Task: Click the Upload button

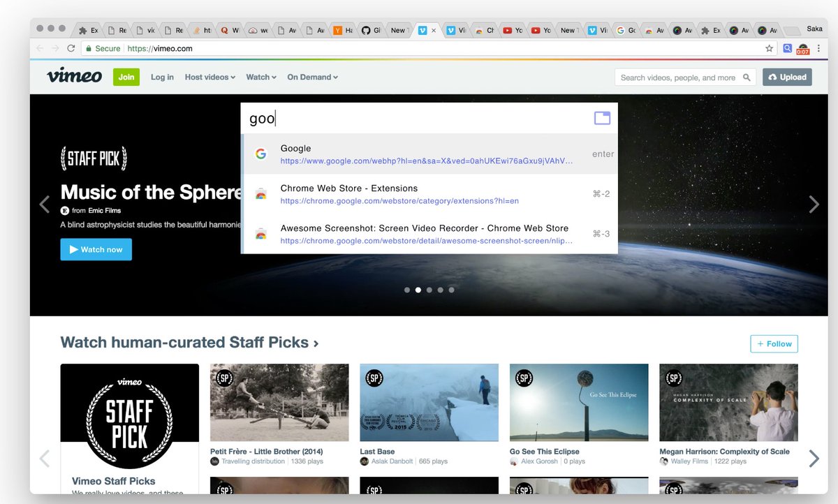Action: pyautogui.click(x=787, y=77)
